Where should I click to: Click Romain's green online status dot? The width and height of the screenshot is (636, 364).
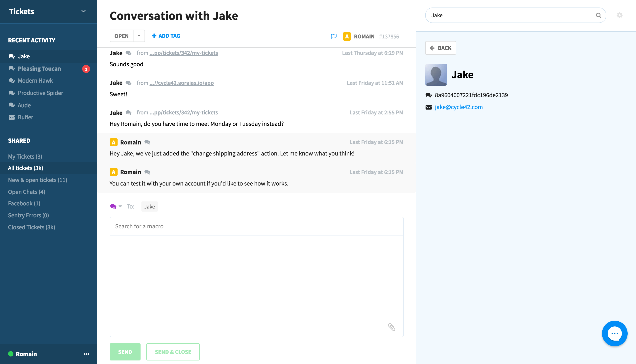[11, 354]
